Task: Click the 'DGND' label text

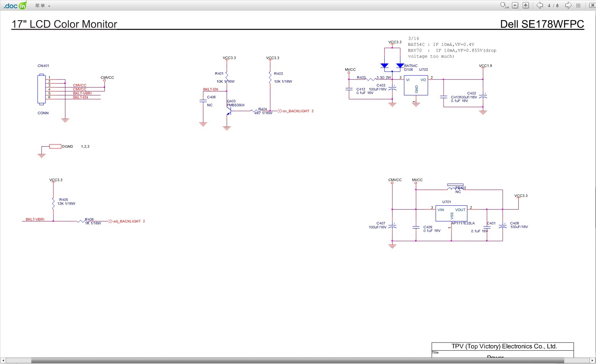Action: (68, 147)
